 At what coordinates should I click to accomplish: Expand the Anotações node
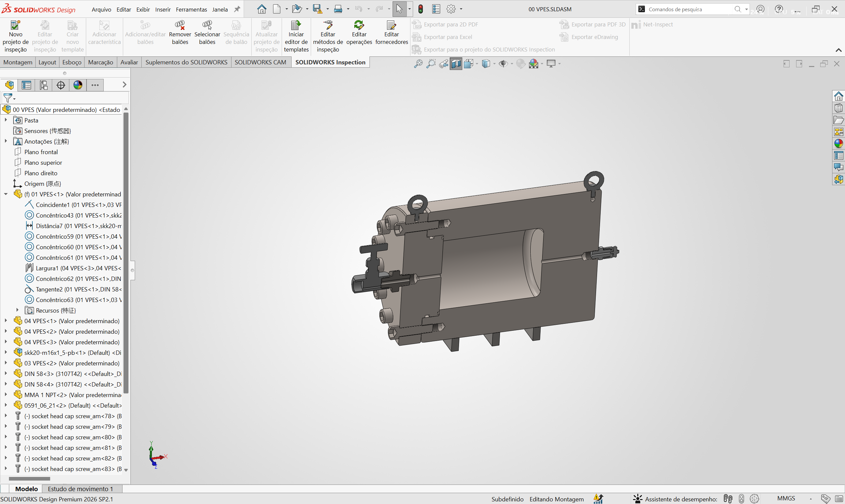[x=6, y=141]
